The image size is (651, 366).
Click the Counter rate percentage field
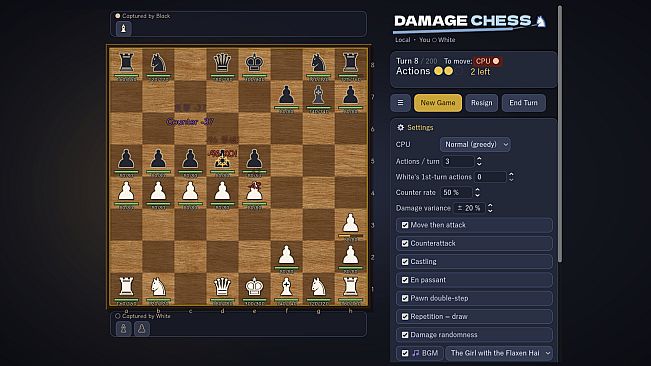tap(456, 192)
